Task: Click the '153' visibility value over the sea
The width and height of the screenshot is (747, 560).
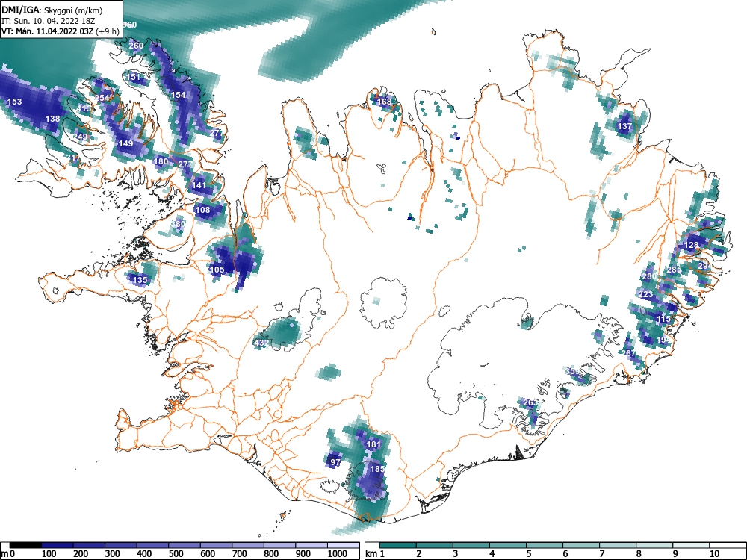Action: (x=15, y=102)
